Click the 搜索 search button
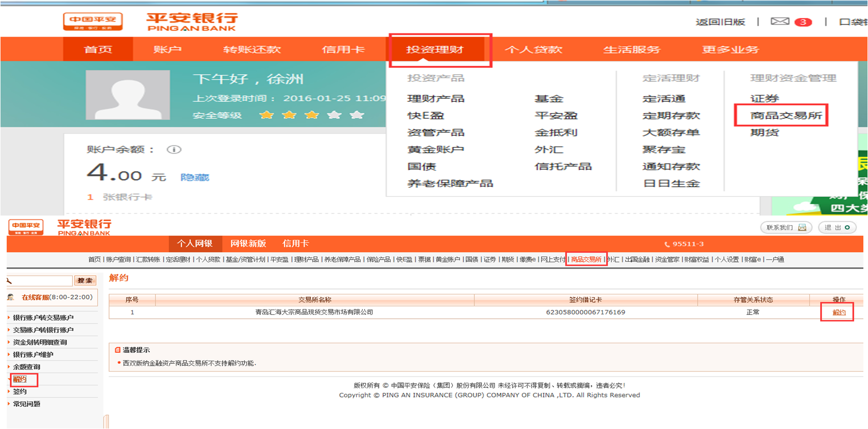This screenshot has height=429, width=868. point(85,280)
